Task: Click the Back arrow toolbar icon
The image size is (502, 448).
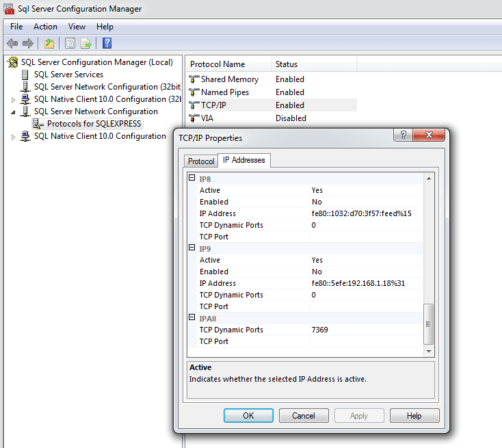Action: [x=12, y=43]
